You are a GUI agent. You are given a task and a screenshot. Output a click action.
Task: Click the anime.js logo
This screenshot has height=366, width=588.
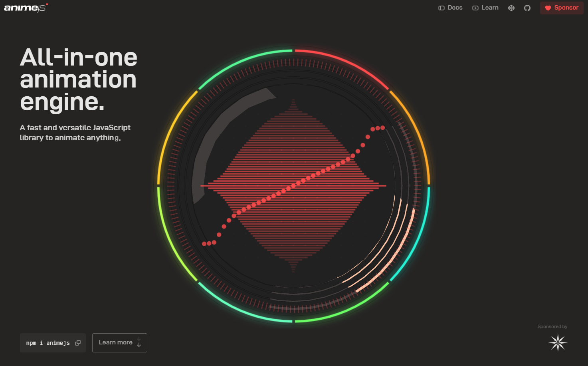point(26,8)
